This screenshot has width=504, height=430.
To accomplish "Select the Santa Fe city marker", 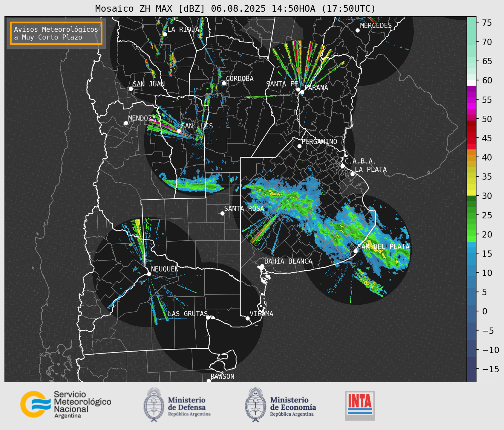I will click(298, 89).
